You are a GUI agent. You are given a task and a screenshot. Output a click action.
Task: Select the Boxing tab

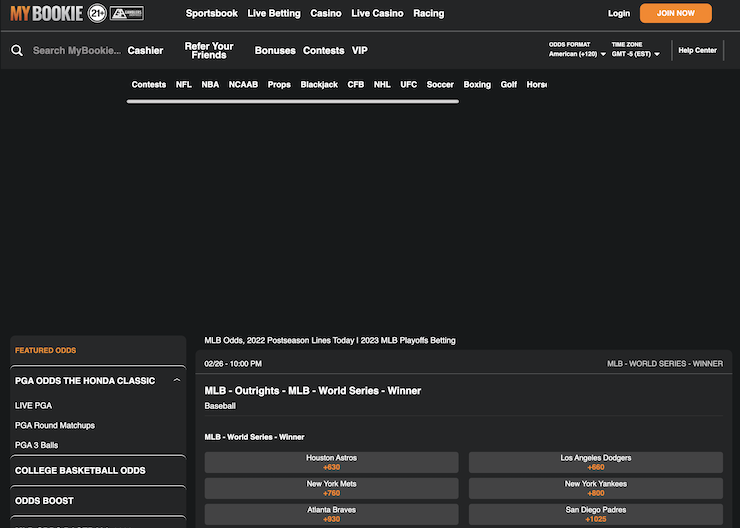(477, 84)
